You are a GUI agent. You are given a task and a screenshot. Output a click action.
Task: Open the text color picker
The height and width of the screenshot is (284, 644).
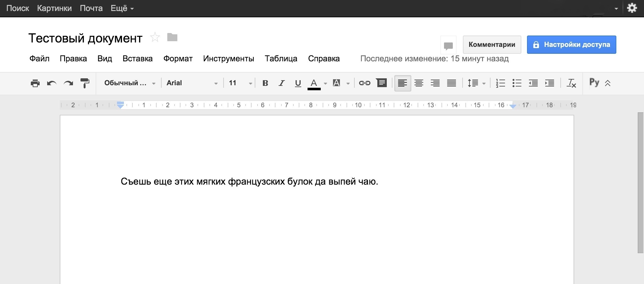click(x=314, y=83)
